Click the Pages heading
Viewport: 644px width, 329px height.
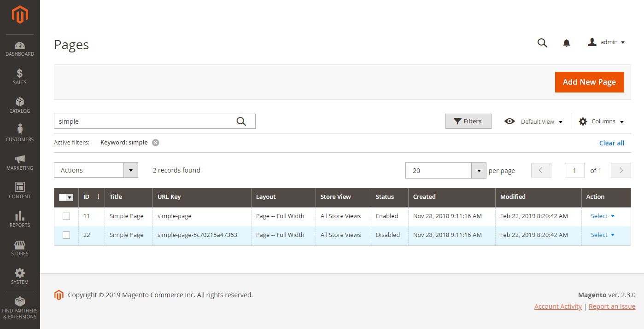[71, 45]
